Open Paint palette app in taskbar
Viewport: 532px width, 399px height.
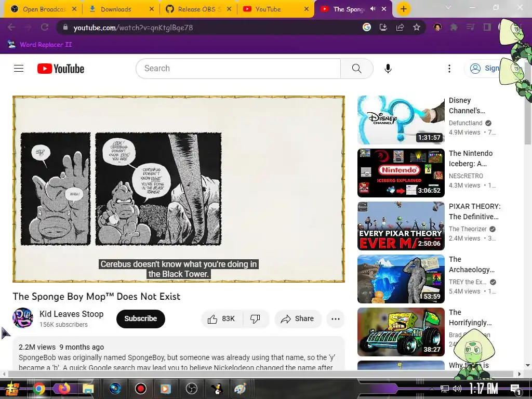pos(240,389)
